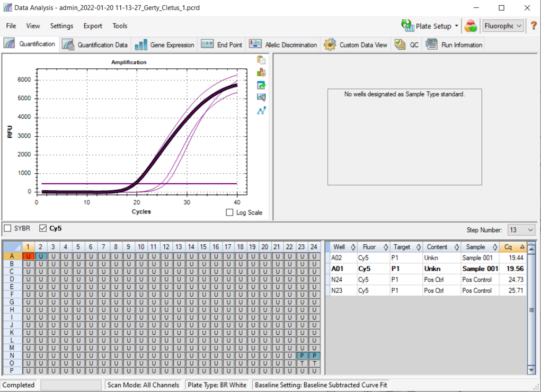Screen dimensions: 541x392
Task: Switch to the Gene Expression tab
Action: point(165,45)
